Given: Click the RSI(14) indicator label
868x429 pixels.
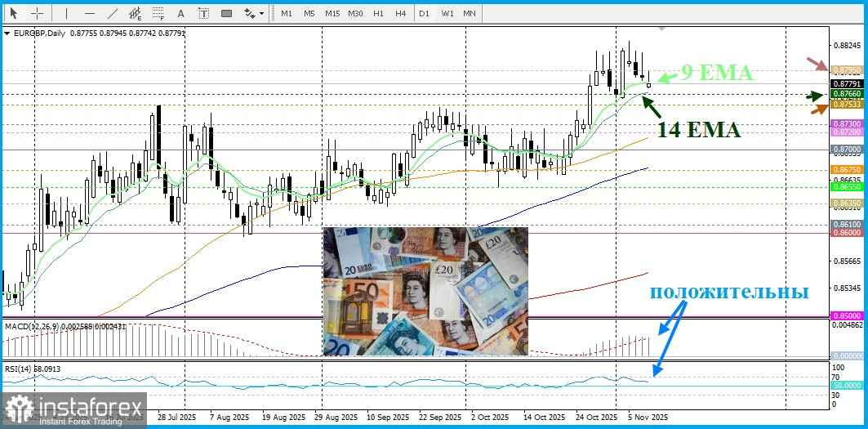Looking at the screenshot, I should tap(33, 368).
